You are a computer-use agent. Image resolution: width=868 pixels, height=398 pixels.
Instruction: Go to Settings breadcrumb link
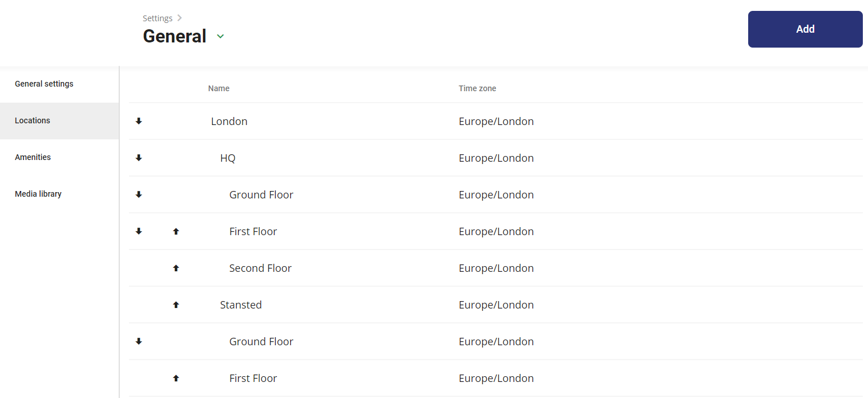tap(158, 18)
